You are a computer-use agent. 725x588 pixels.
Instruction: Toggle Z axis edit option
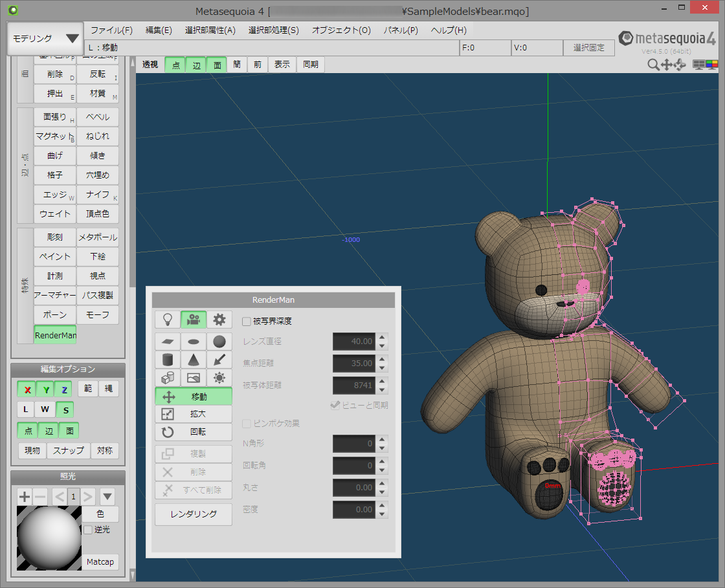(x=64, y=390)
